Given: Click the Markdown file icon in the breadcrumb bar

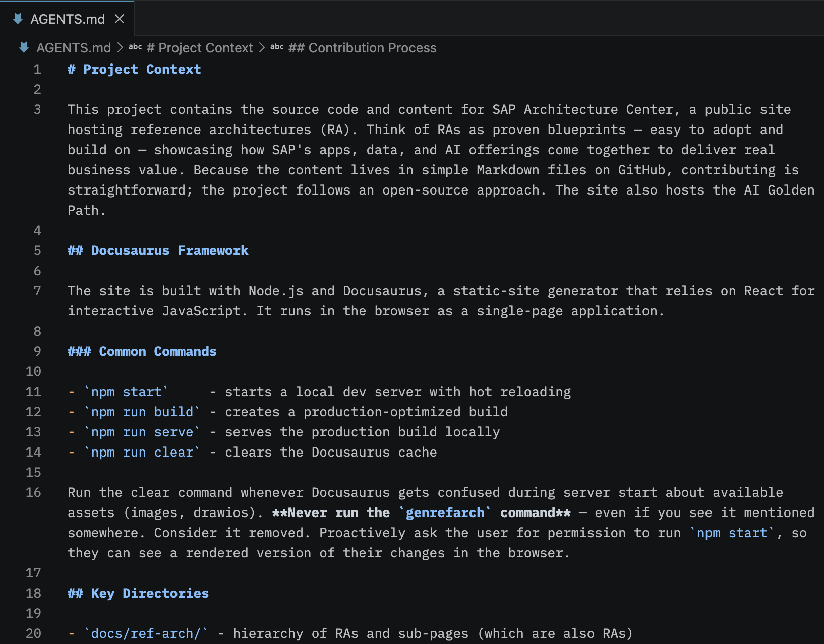Looking at the screenshot, I should click(24, 48).
